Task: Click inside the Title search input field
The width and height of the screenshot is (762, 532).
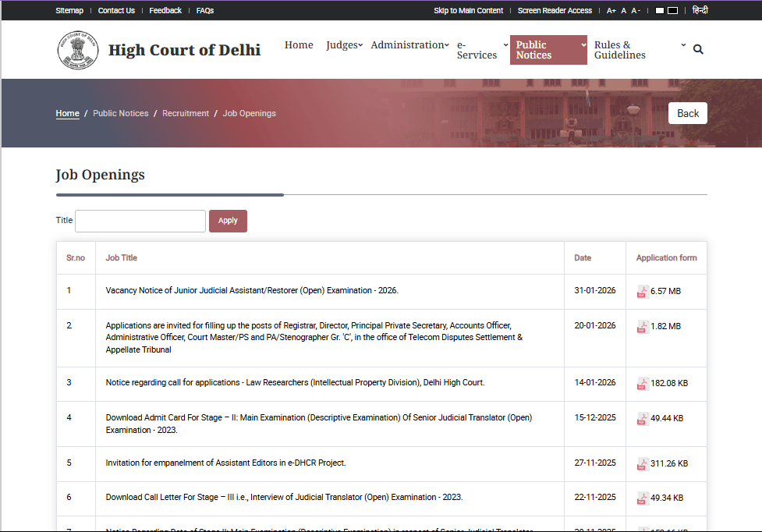Action: click(140, 221)
